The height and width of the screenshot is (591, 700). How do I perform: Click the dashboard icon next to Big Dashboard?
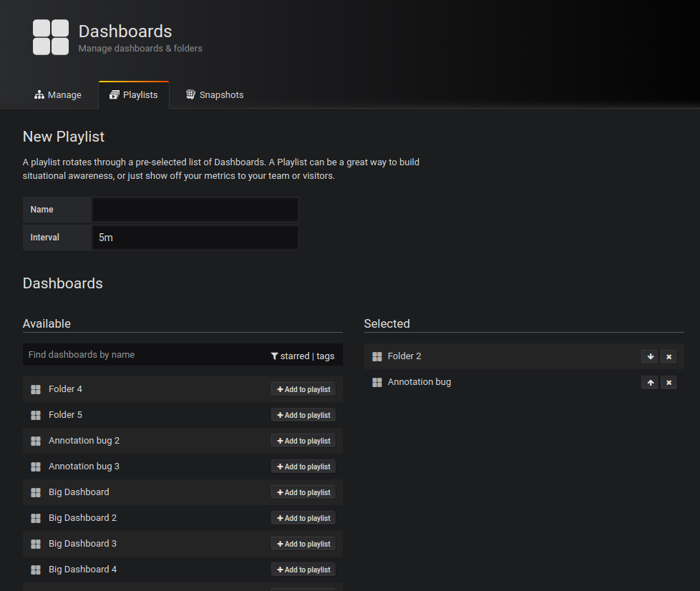coord(36,492)
